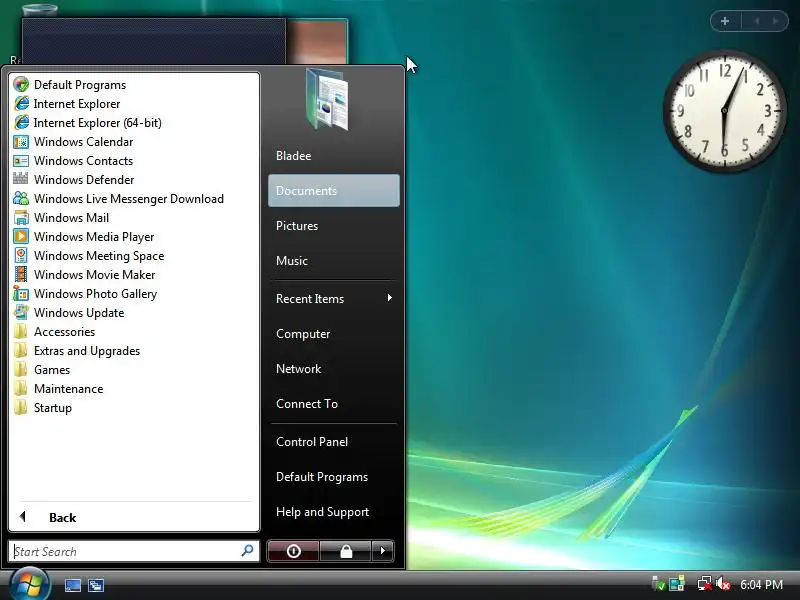Click the muted volume tray icon
This screenshot has width=800, height=600.
click(x=723, y=584)
